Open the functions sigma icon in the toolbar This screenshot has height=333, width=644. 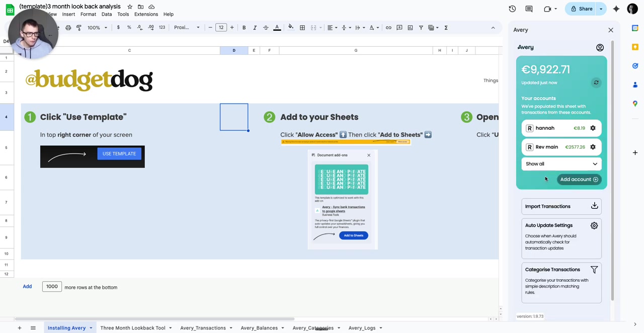tap(446, 28)
